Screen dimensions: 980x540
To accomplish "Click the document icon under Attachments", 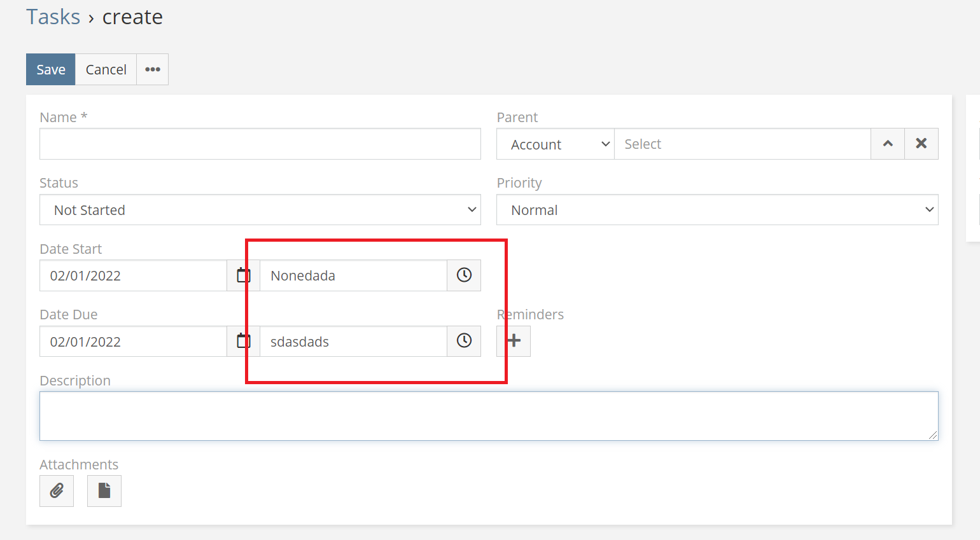I will 104,490.
